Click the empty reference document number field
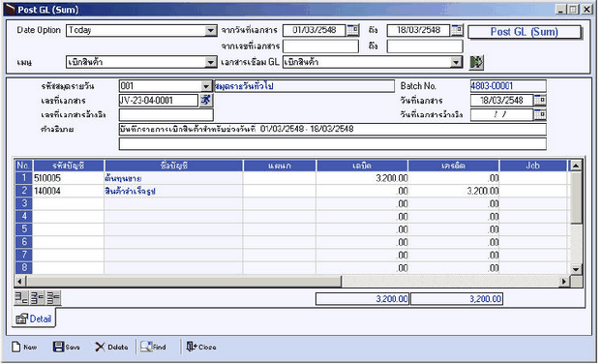The image size is (602, 364). pos(166,114)
